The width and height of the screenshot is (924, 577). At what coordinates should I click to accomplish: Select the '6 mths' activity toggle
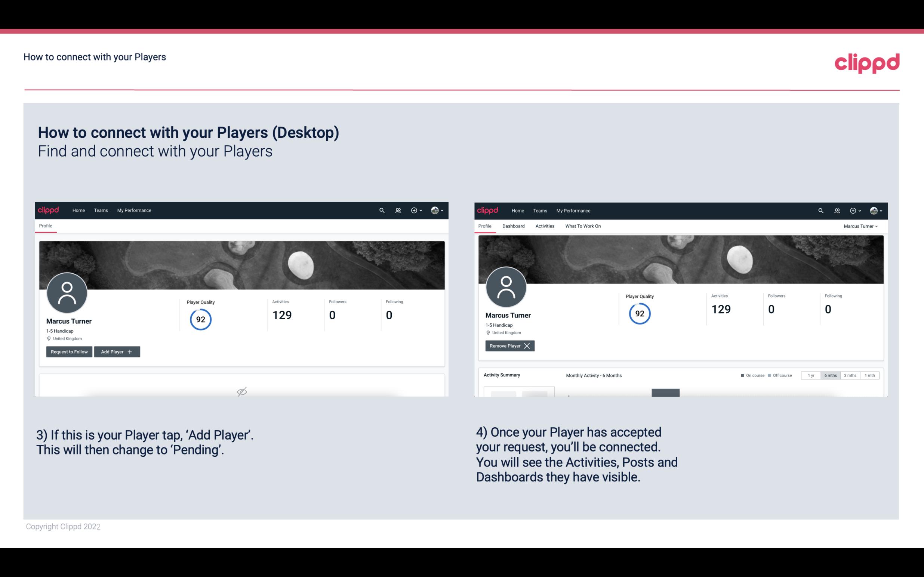(831, 375)
